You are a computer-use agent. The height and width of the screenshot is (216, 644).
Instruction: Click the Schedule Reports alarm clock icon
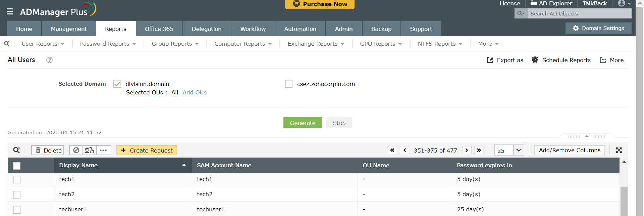click(x=535, y=60)
